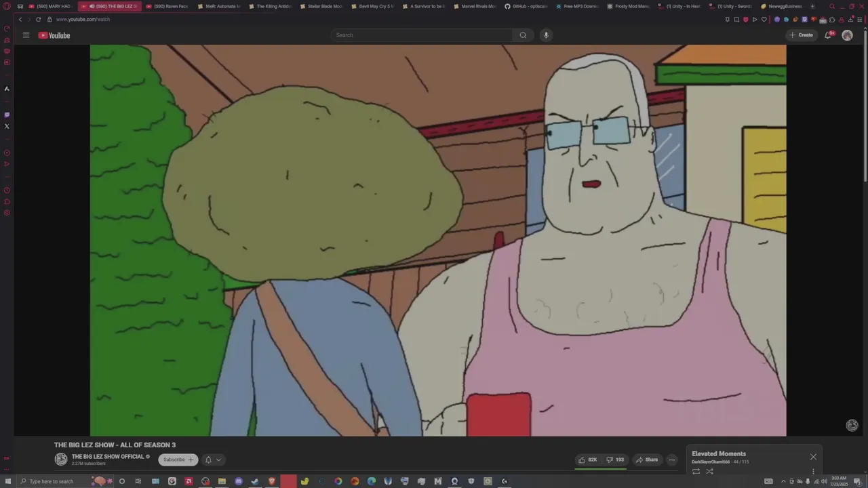Open the workspaces icon beside tabs

point(20,6)
